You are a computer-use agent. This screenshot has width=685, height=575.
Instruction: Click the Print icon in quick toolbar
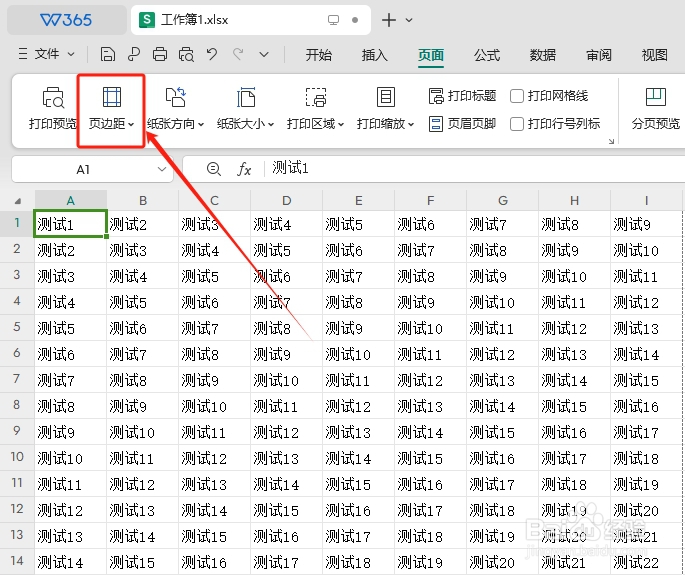point(160,55)
